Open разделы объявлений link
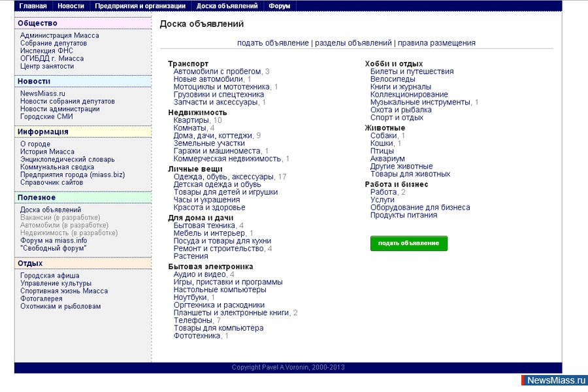This screenshot has width=588, height=392. pyautogui.click(x=354, y=42)
